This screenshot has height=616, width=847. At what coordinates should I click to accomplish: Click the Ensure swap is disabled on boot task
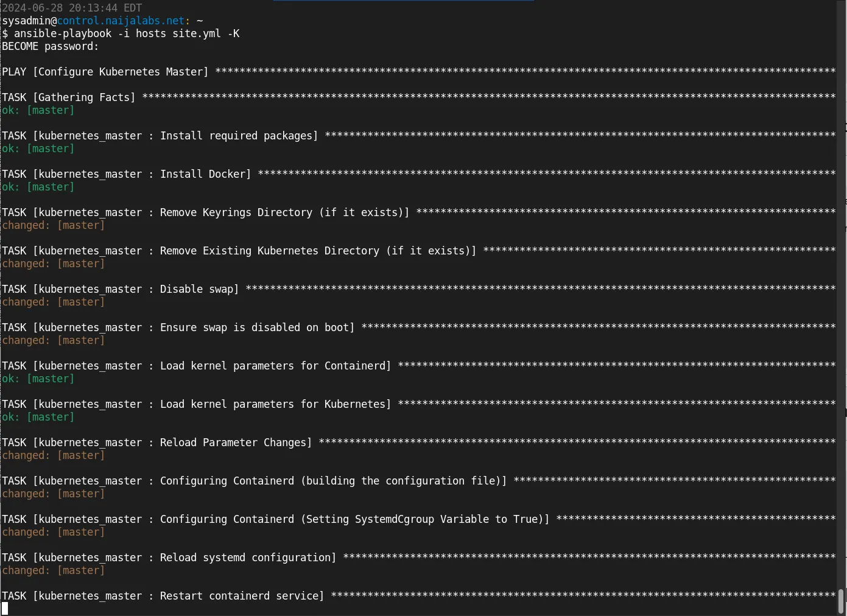click(418, 327)
